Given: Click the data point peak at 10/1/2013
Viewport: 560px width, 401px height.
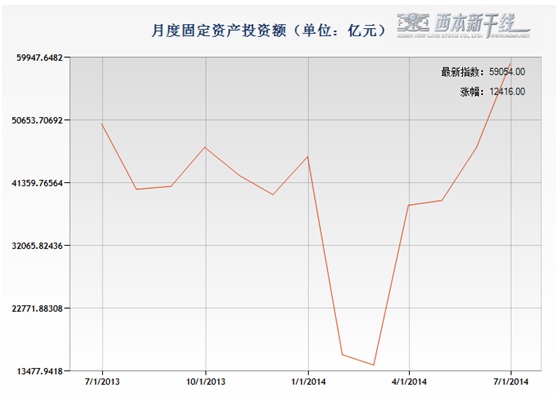Looking at the screenshot, I should 205,147.
